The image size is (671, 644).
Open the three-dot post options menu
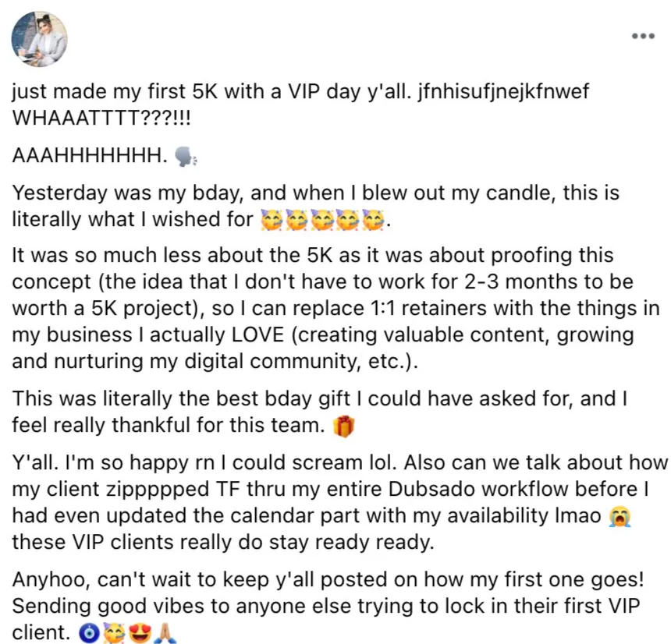pyautogui.click(x=643, y=37)
